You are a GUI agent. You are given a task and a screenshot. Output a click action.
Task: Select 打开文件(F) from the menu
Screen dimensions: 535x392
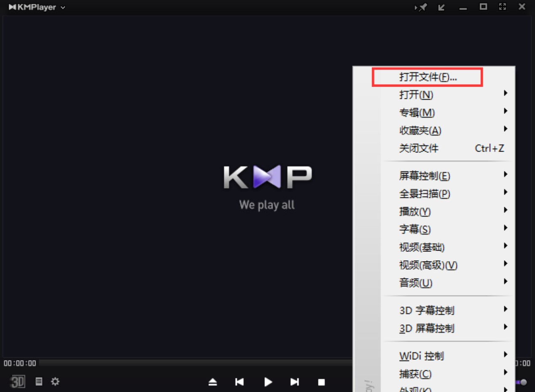(x=427, y=77)
